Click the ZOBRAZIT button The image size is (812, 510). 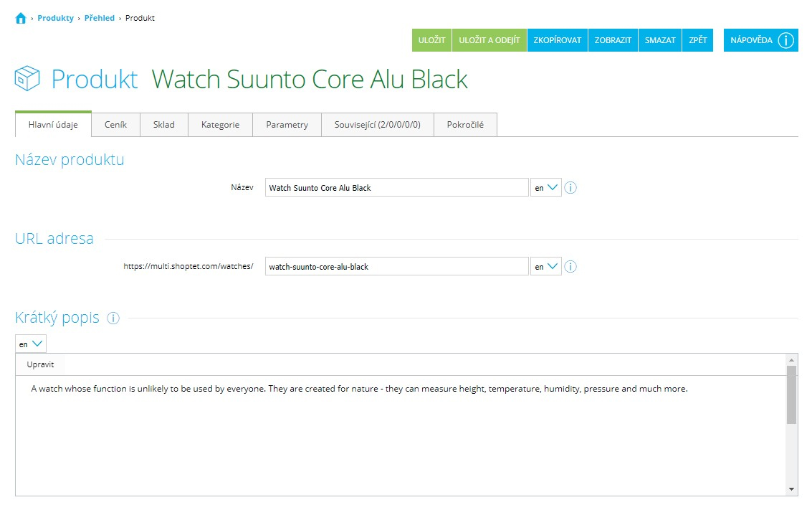[613, 40]
